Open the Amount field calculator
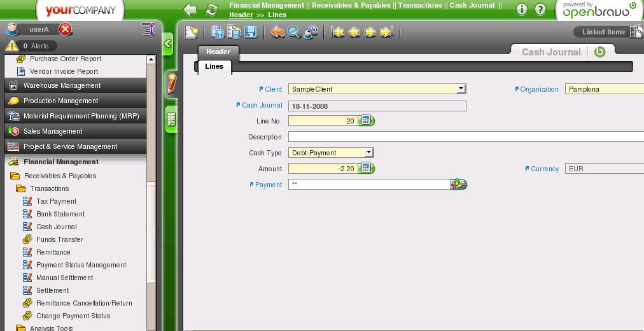The height and width of the screenshot is (331, 644). point(366,169)
